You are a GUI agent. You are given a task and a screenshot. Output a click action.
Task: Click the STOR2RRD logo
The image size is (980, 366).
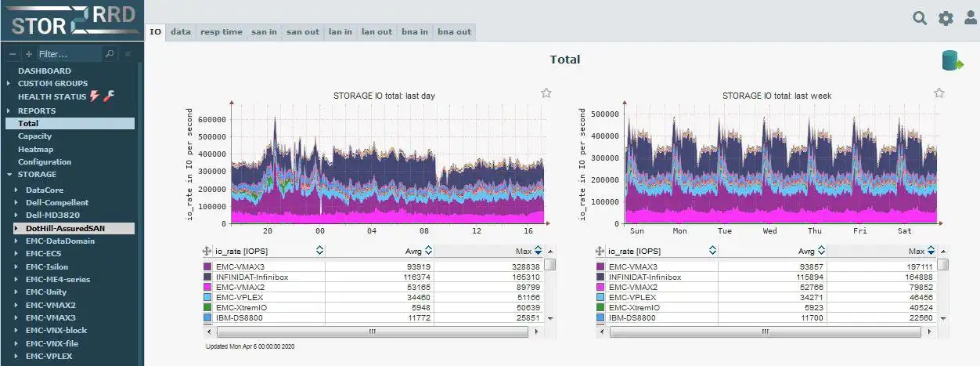(72, 21)
